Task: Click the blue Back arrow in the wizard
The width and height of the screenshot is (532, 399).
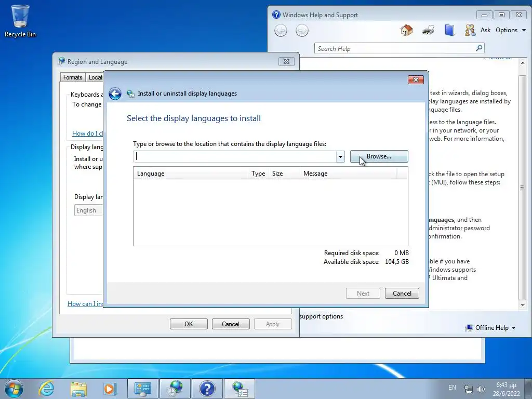Action: (115, 94)
